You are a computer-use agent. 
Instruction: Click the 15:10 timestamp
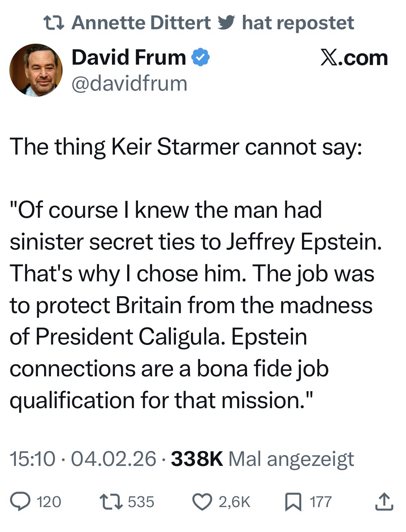click(x=33, y=459)
